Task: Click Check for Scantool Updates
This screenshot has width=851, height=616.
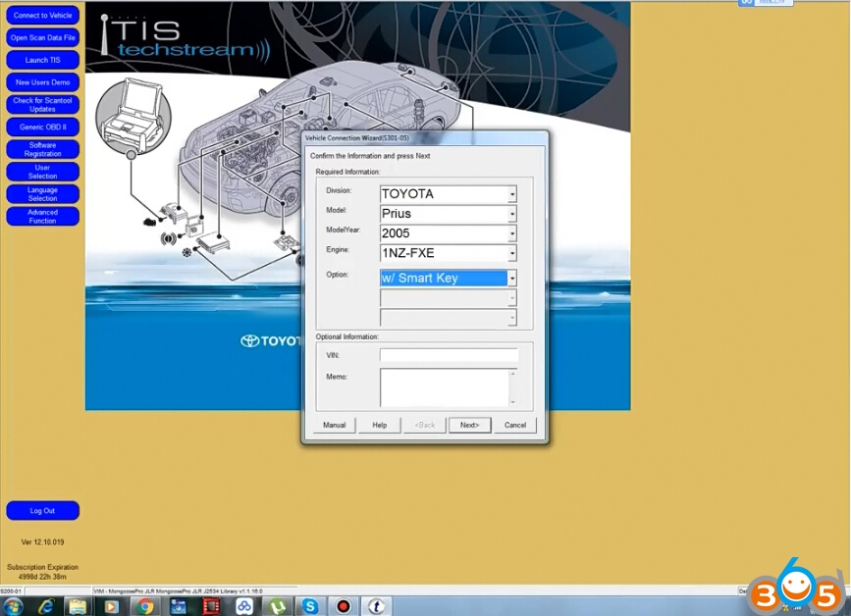Action: 43,105
